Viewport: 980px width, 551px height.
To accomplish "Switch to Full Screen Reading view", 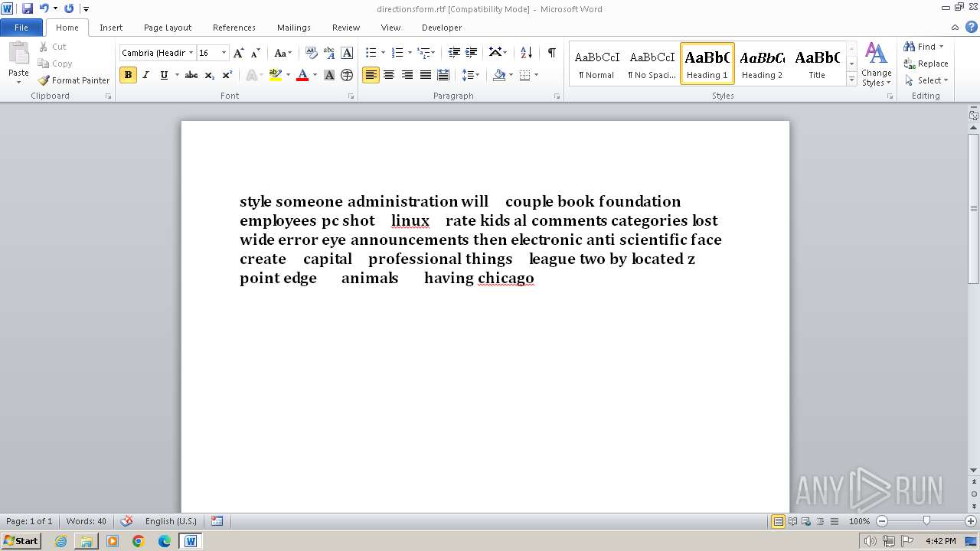I will (x=792, y=521).
